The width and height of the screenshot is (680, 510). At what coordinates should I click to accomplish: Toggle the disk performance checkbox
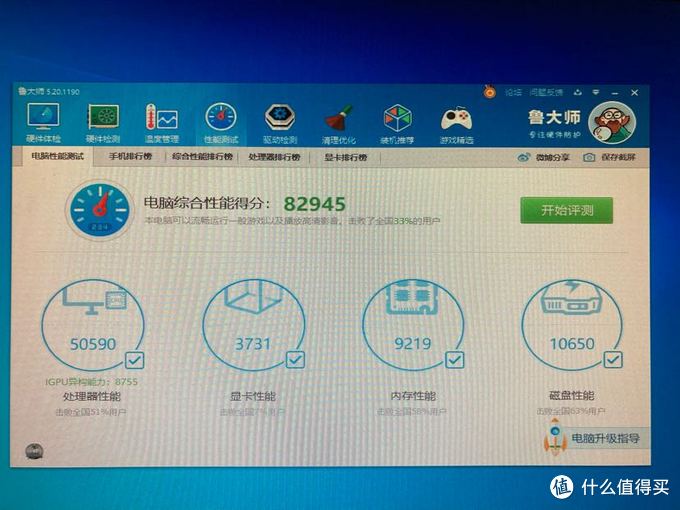click(613, 359)
